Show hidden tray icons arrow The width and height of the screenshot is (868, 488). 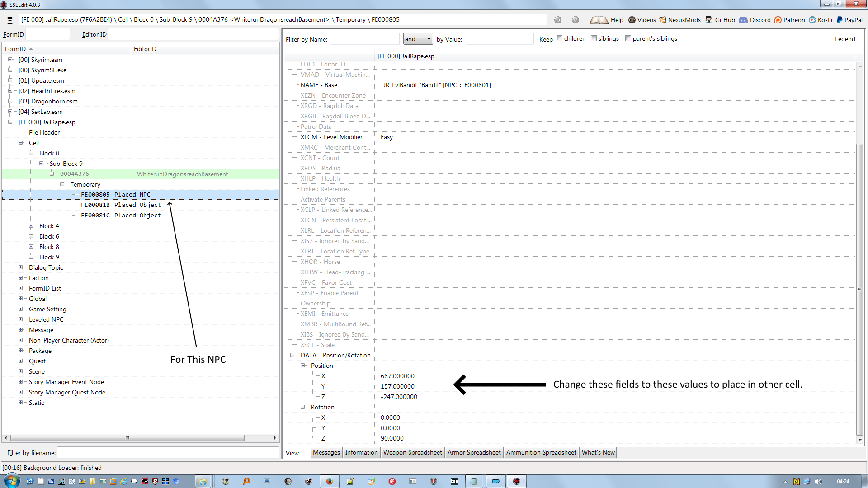pos(785,482)
